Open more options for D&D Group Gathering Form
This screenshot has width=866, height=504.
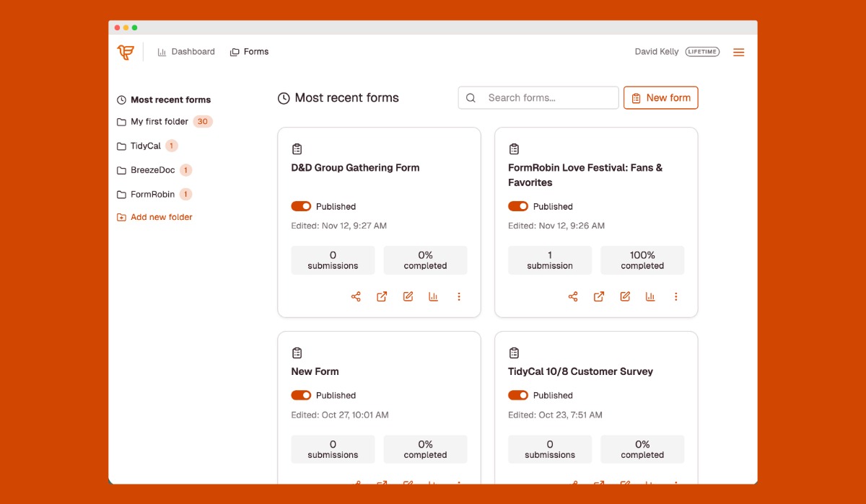coord(459,296)
